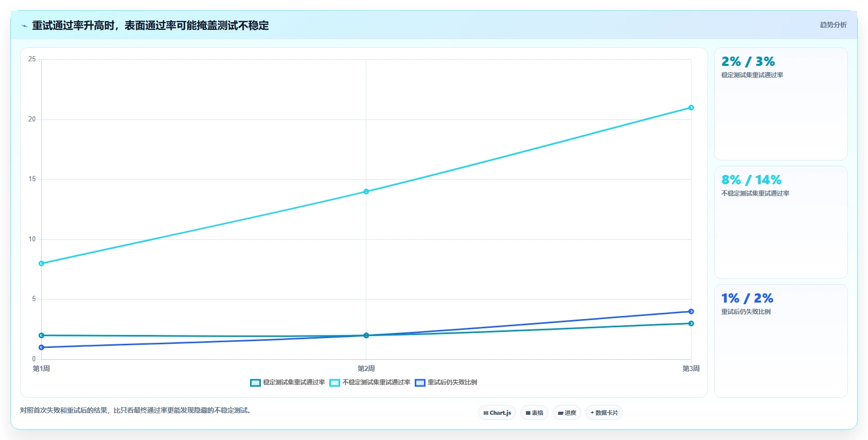Click the y-axis label 15
This screenshot has width=868, height=440.
(x=32, y=179)
